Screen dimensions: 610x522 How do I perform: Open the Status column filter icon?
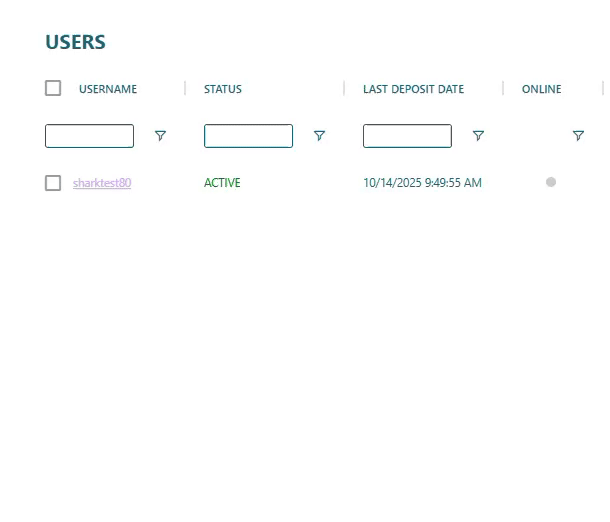coord(319,136)
